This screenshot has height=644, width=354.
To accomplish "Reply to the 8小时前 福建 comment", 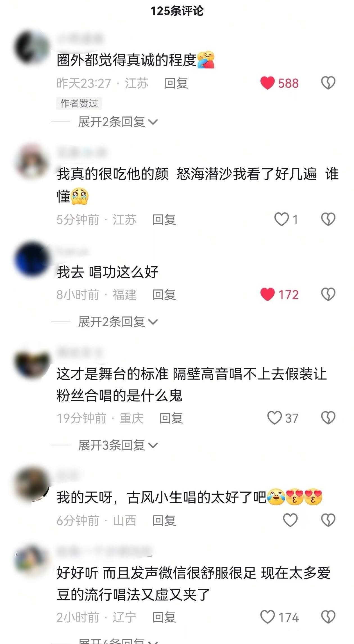I will 164,295.
